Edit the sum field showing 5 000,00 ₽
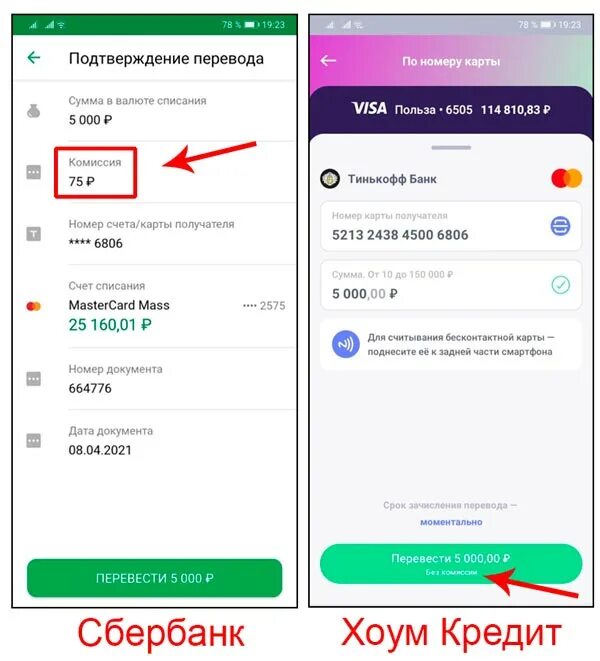The height and width of the screenshot is (661, 600). [x=451, y=285]
